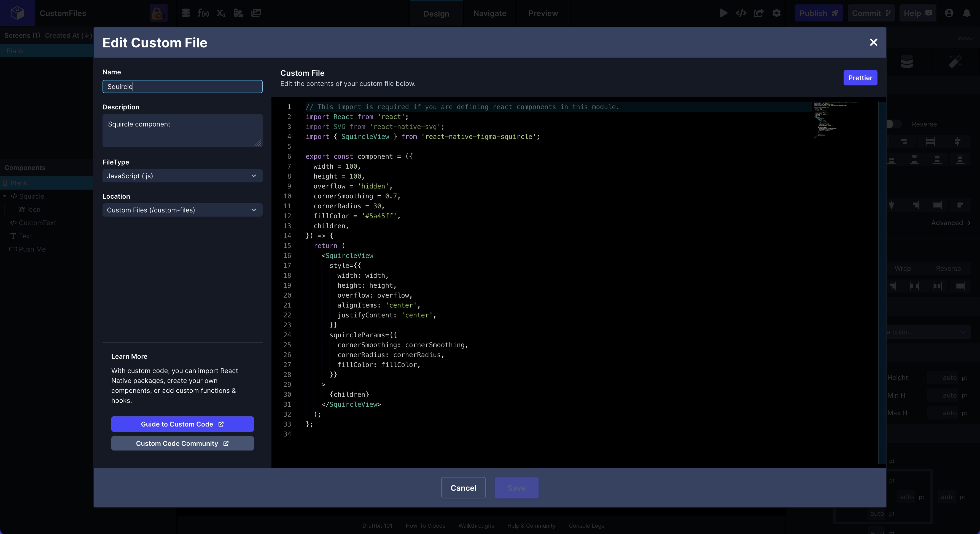Open the styles wand icon in right panel
The width and height of the screenshot is (980, 534).
coord(955,62)
